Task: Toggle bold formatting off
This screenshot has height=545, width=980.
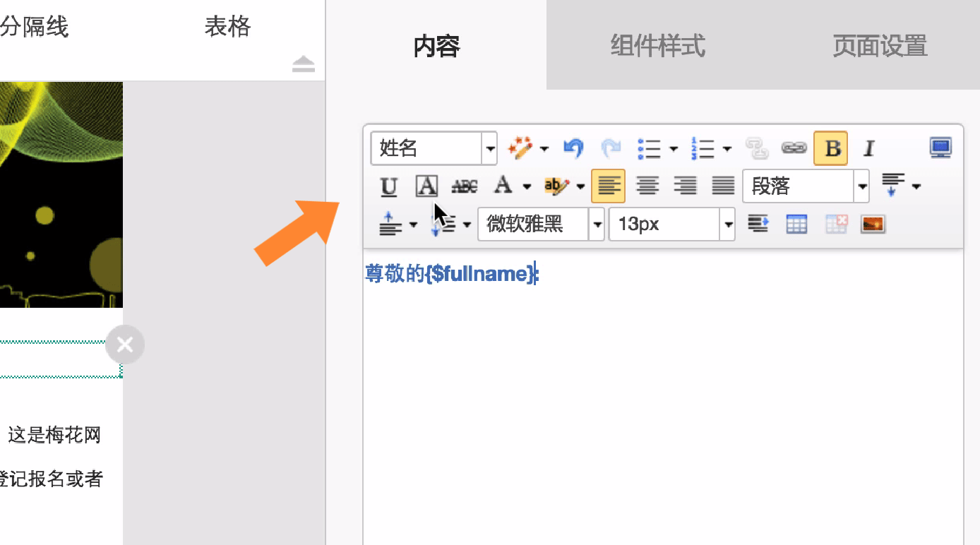Action: (830, 148)
